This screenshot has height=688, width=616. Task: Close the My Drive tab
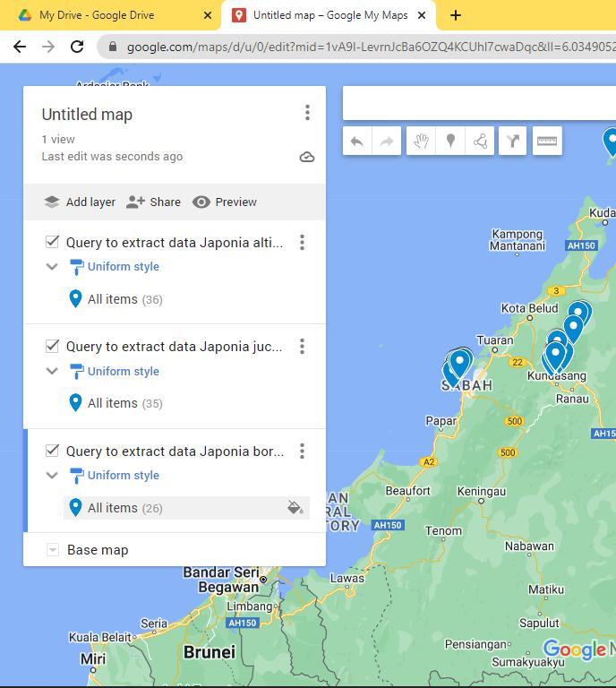click(208, 15)
